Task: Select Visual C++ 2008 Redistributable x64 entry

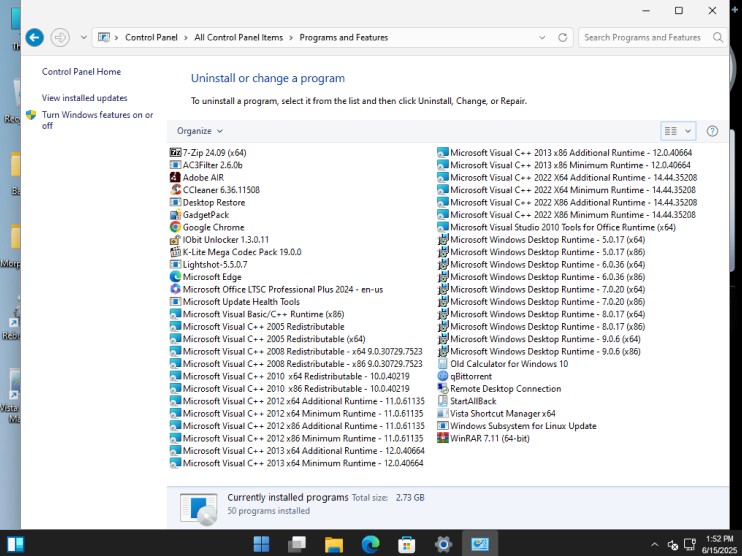Action: 296,352
